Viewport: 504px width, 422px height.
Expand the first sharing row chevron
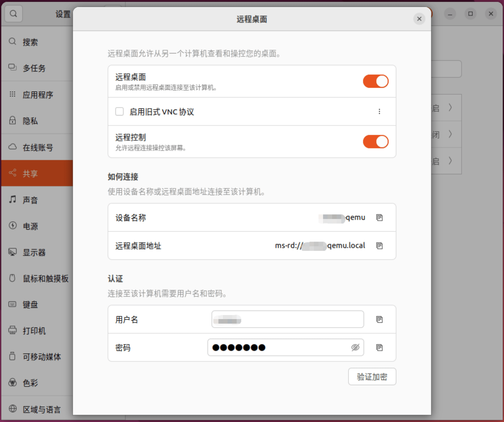pyautogui.click(x=450, y=107)
